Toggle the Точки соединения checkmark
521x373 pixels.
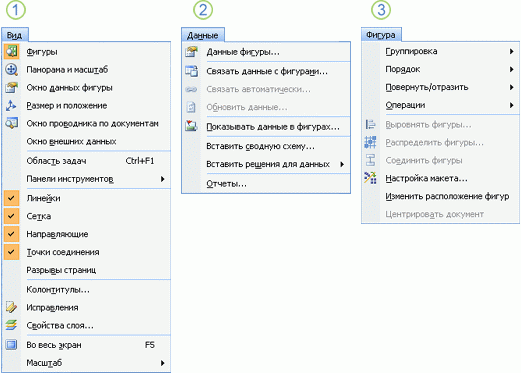11,252
